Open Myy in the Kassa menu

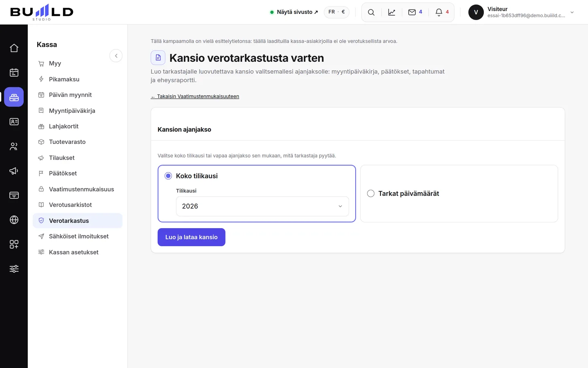coord(78,63)
